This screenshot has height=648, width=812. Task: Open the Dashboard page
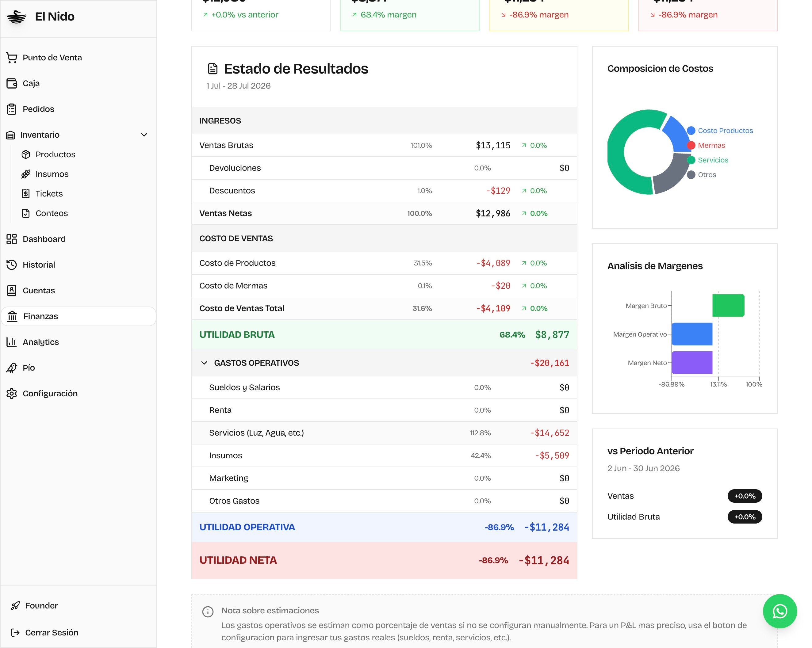78,239
